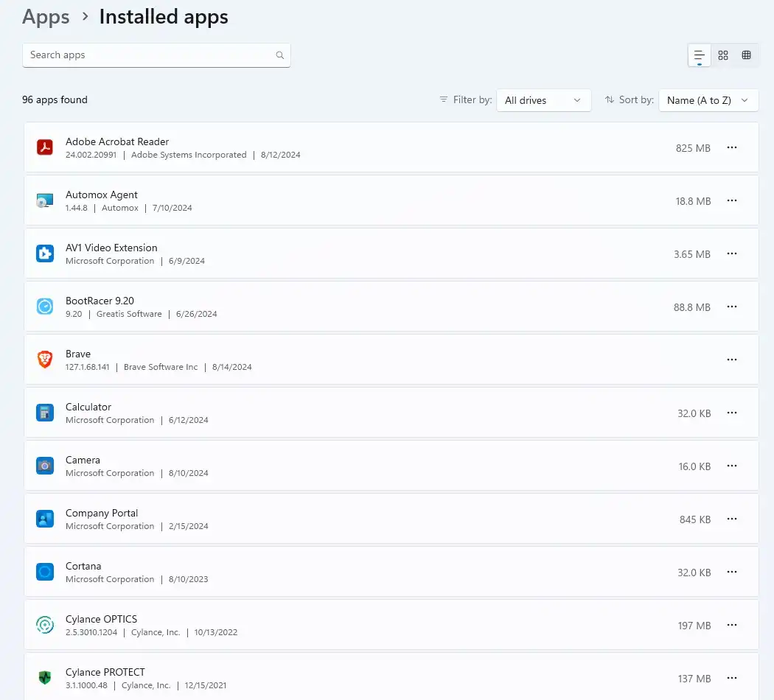Switch to table view layout
Screen dimensions: 774x700
(747, 55)
